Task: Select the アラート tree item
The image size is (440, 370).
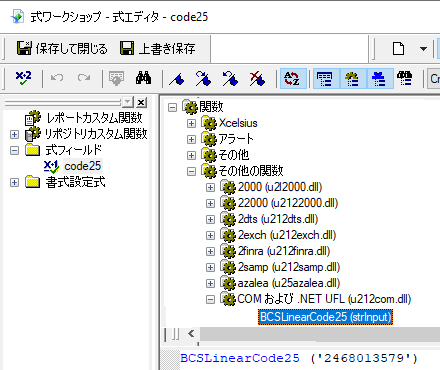Action: (236, 139)
